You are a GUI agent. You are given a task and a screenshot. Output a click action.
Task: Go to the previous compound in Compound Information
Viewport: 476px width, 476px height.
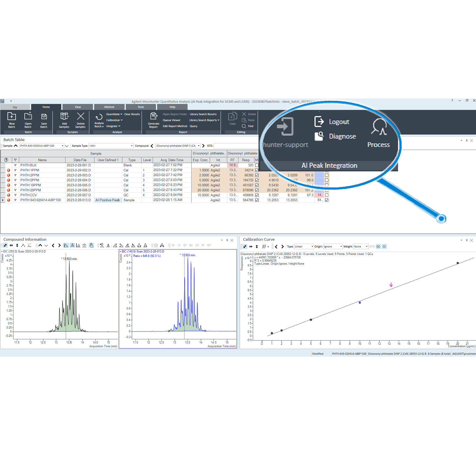point(53,245)
